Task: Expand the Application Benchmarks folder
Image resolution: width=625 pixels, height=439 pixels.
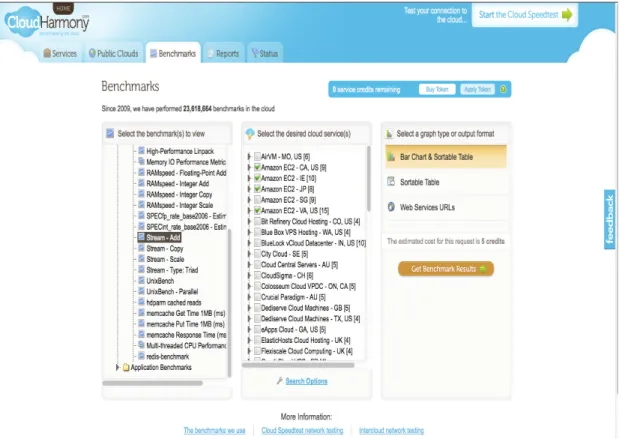Action: click(118, 367)
